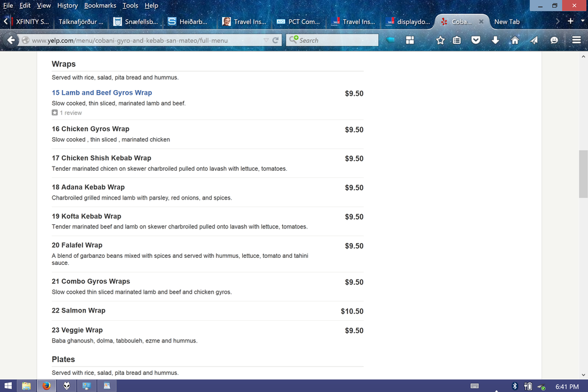
Task: Reload the page with the refresh icon
Action: coord(275,41)
